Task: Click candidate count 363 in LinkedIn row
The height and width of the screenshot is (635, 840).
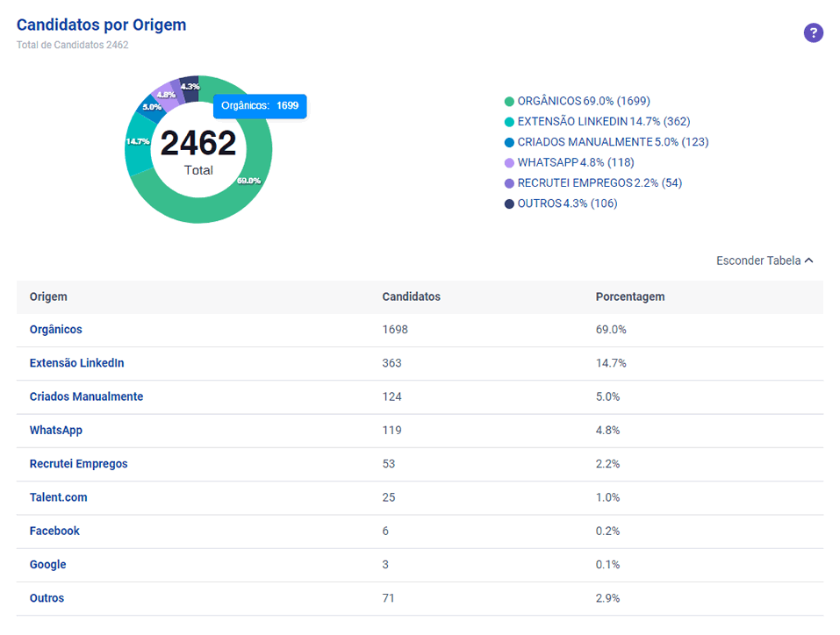Action: coord(391,363)
